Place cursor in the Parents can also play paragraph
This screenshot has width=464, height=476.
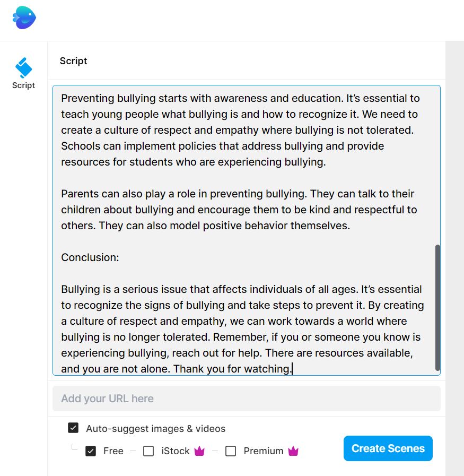click(x=239, y=210)
